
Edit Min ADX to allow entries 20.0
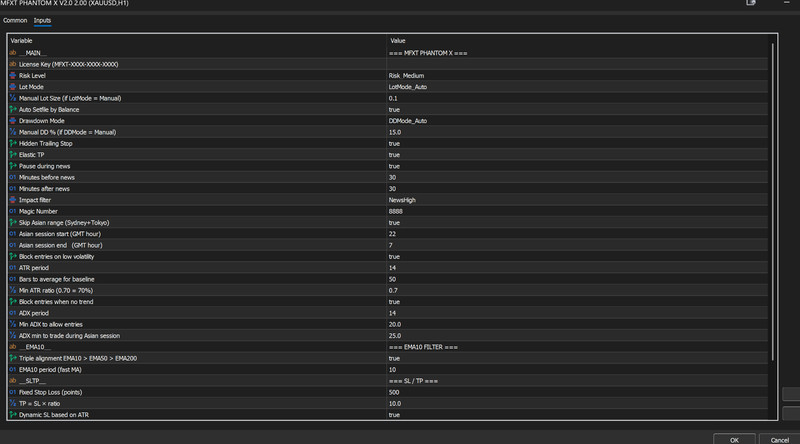[577, 324]
